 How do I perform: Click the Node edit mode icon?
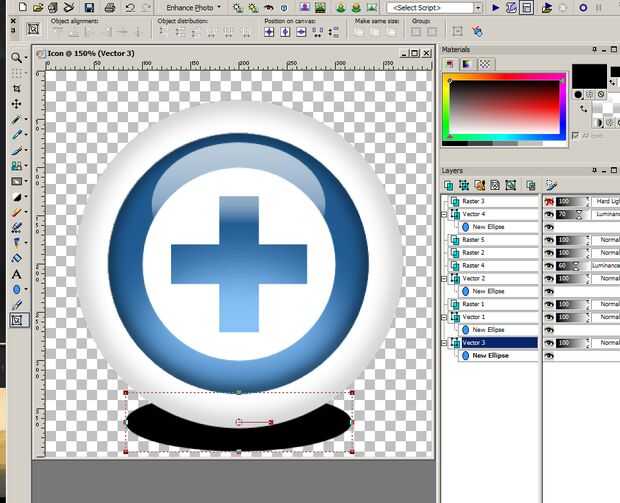point(478,32)
